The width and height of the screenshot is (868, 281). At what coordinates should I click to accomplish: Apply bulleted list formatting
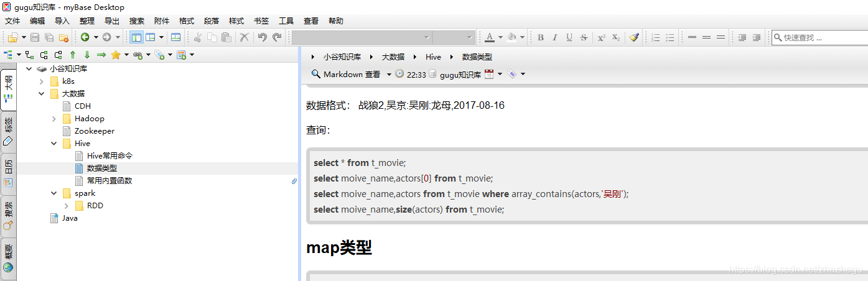click(x=670, y=37)
